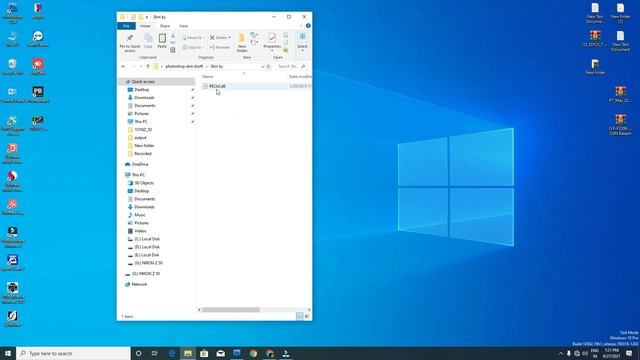This screenshot has height=360, width=640.
Task: Open (D:) Local Disk in navigation pane
Action: point(147,247)
